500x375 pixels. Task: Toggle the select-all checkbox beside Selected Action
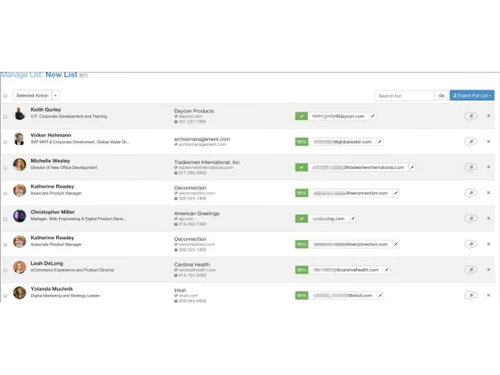pos(5,96)
